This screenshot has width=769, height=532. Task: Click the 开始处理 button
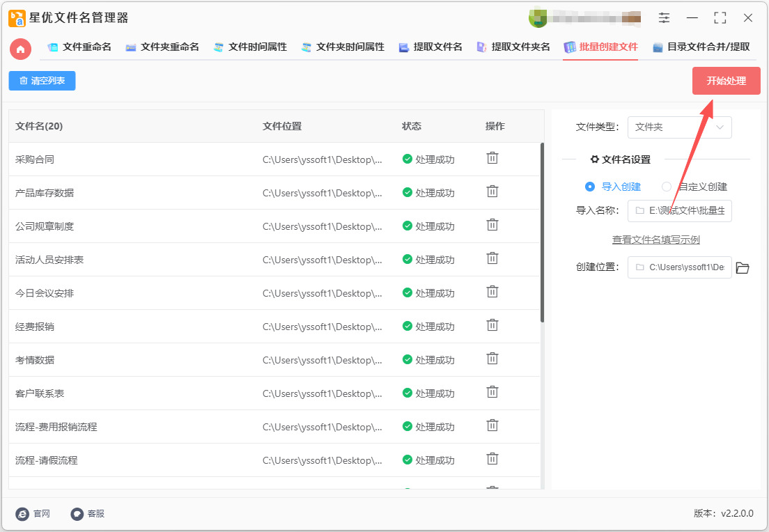tap(727, 81)
